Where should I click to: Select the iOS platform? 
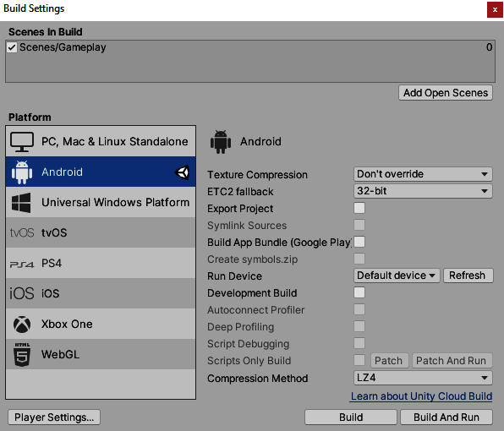tap(101, 293)
